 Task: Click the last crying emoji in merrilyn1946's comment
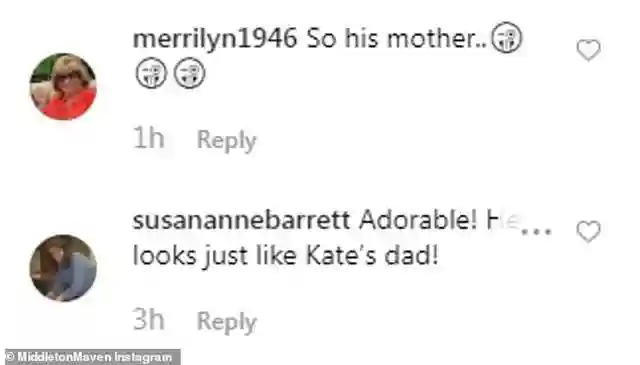click(189, 73)
